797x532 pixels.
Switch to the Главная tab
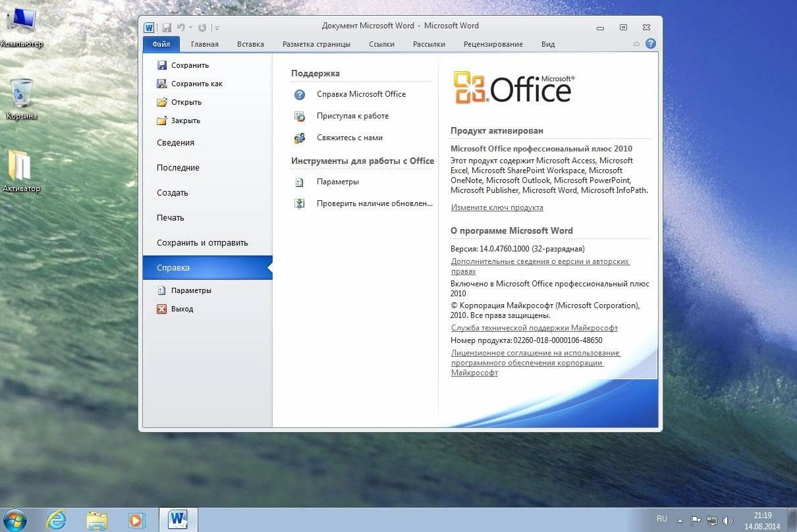(x=205, y=44)
